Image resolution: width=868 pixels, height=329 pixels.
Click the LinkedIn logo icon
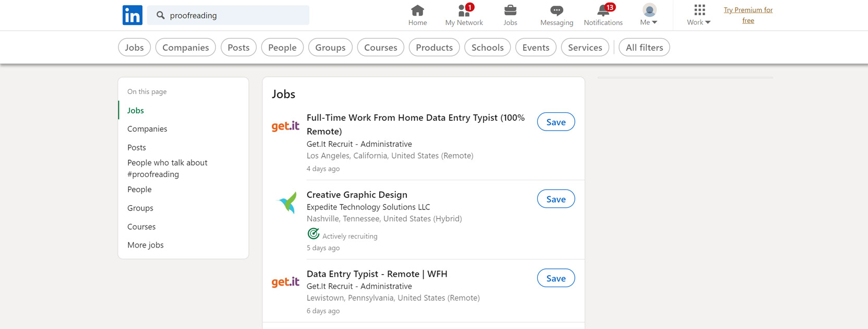(132, 15)
